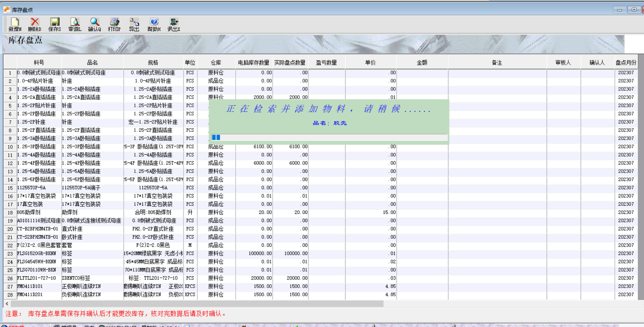Click the F(2)Z-2.0黑色 spec cell
Viewport: 644px width, 327px height.
click(153, 245)
